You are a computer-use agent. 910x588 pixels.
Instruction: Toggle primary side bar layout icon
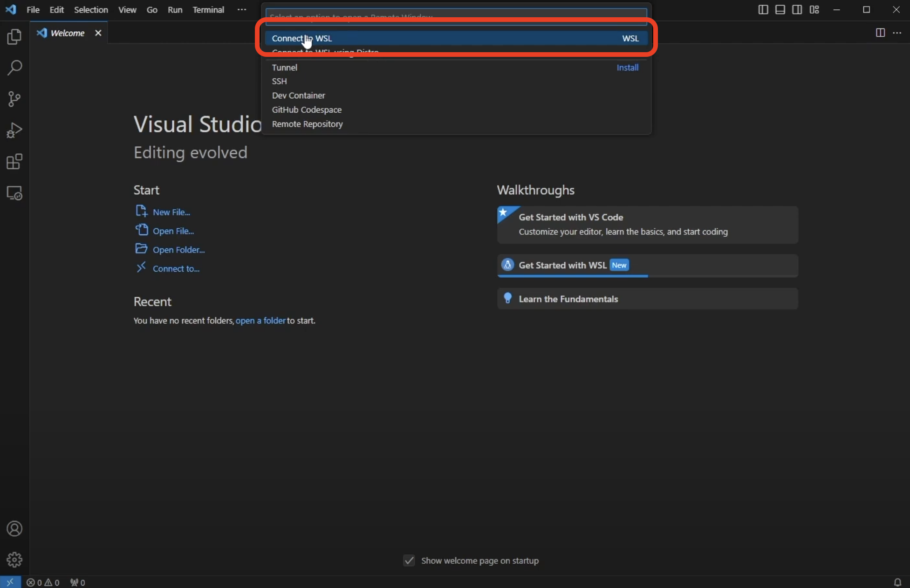click(x=763, y=10)
